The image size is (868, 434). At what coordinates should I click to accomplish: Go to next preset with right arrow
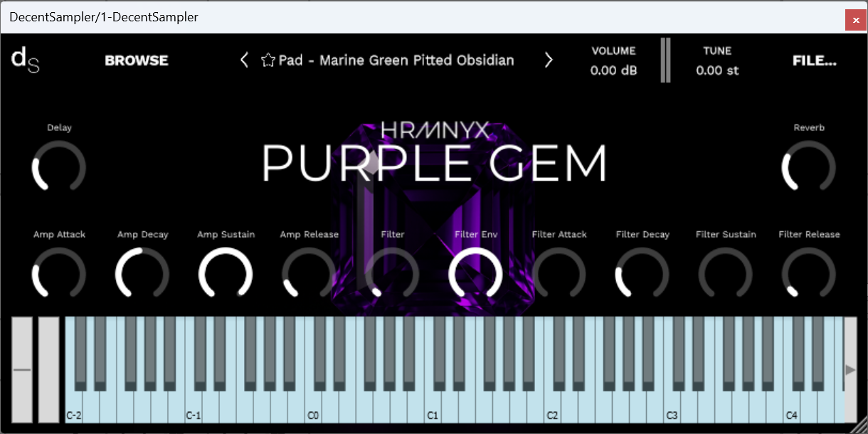coord(549,60)
